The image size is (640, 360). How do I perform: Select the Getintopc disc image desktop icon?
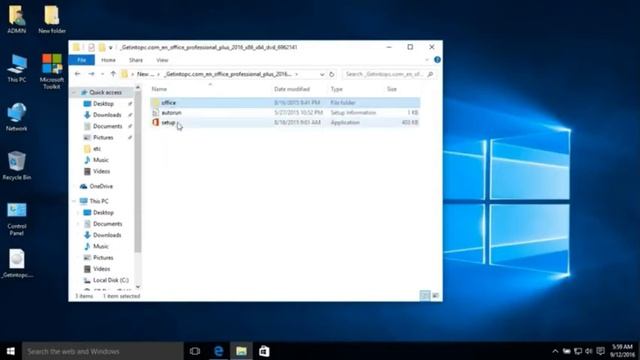pos(17,264)
